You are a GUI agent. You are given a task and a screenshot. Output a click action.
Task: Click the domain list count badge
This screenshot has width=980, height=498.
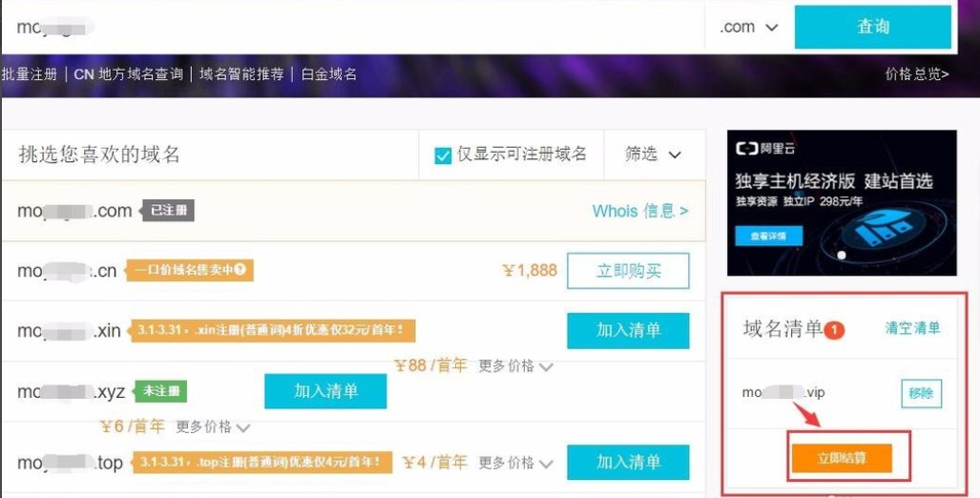tap(834, 329)
